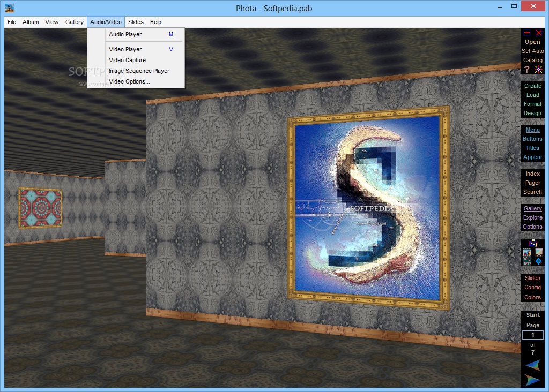The width and height of the screenshot is (549, 392).
Task: Click Load in the side panel
Action: (532, 95)
